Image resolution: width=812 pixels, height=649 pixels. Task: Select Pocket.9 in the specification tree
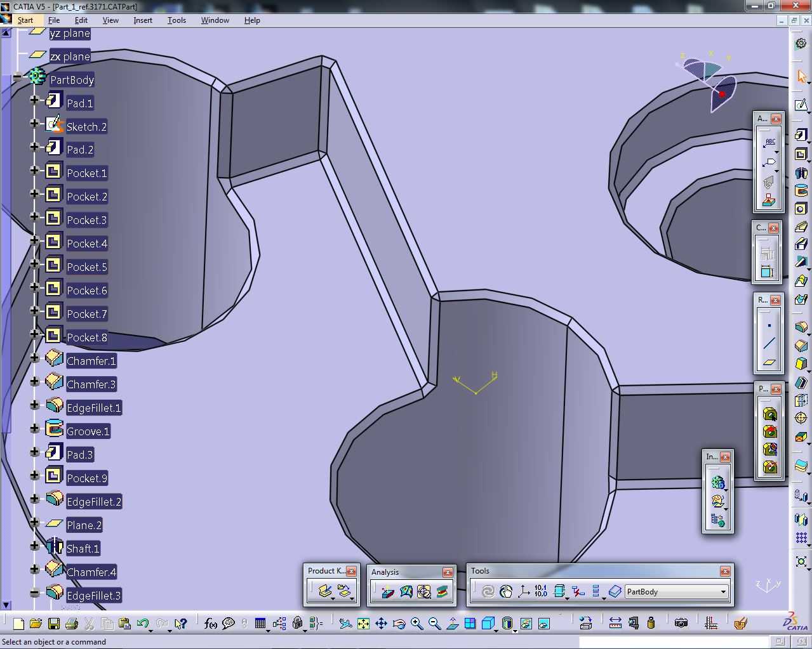pos(87,478)
